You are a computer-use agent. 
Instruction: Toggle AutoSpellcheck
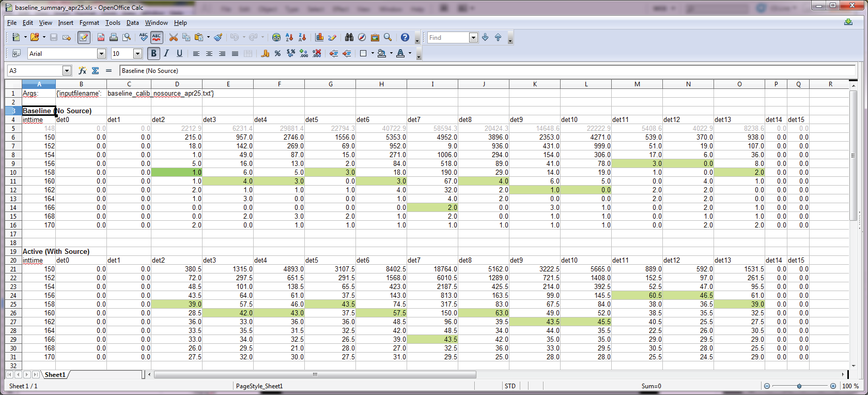(157, 37)
